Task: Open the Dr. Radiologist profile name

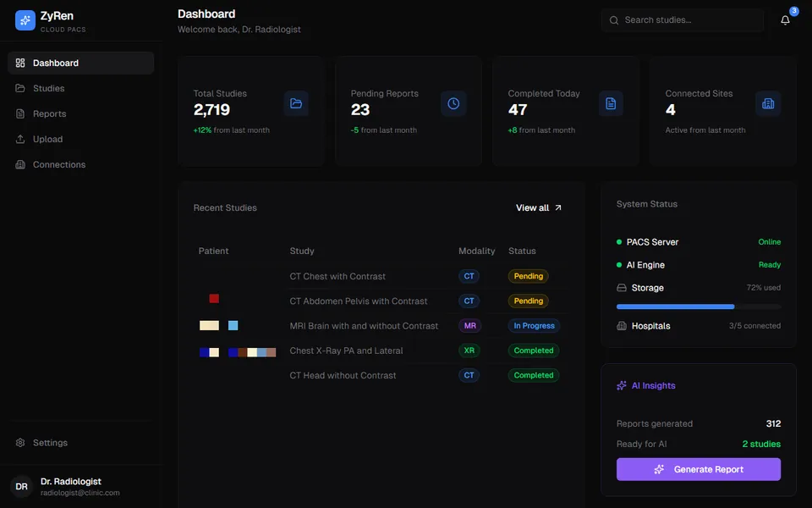Action: coord(71,482)
